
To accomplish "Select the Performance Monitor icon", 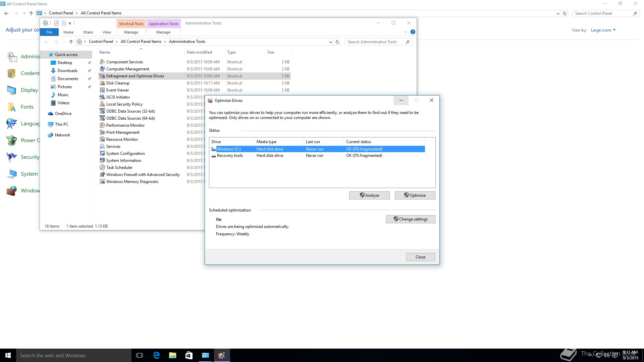I will tap(102, 125).
